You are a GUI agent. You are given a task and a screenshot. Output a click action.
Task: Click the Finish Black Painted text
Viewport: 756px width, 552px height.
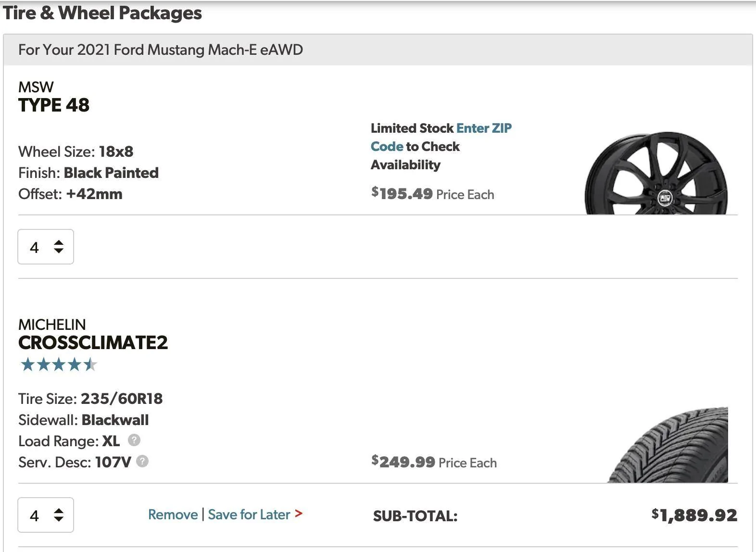click(88, 173)
